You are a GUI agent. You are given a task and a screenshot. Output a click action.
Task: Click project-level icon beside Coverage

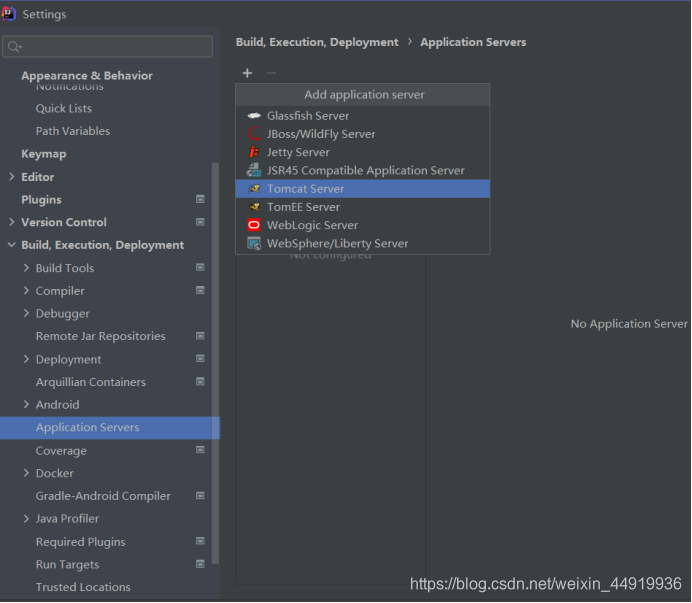tap(200, 450)
